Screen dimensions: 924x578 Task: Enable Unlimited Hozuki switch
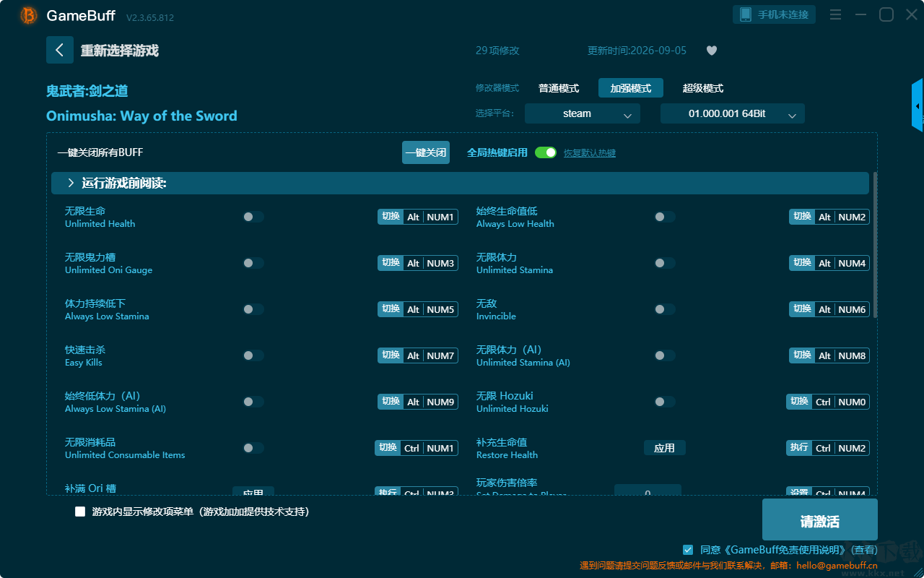point(665,402)
